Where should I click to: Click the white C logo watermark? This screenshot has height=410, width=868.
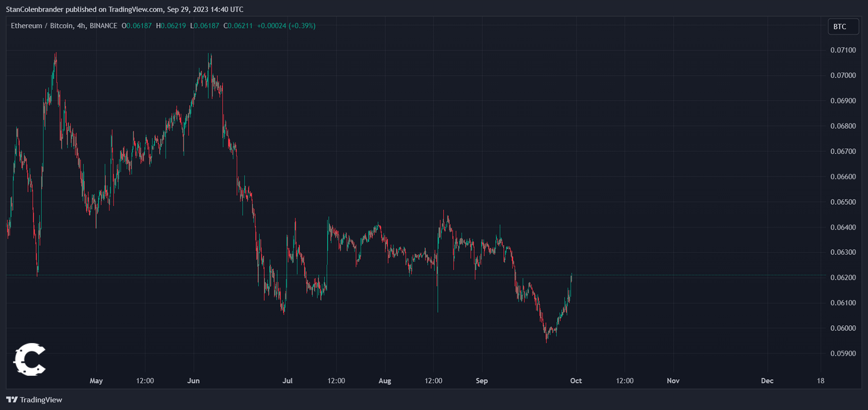(29, 359)
